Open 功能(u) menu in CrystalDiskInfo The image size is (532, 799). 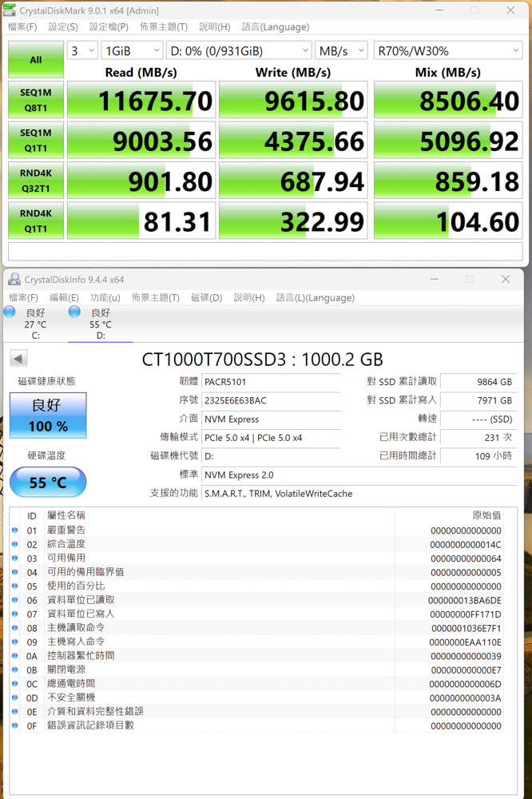pos(105,298)
